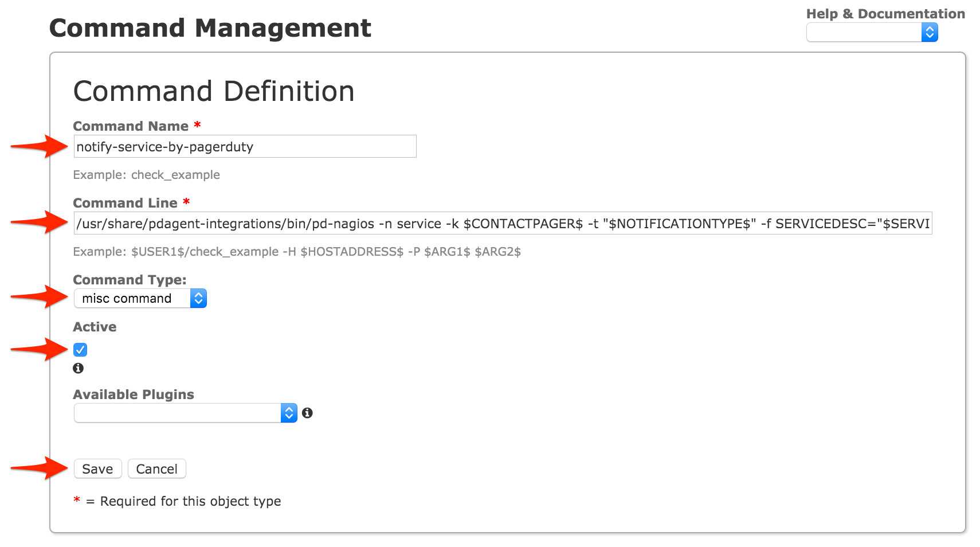The image size is (980, 547).
Task: Click the Command Definition section title
Action: pos(214,92)
